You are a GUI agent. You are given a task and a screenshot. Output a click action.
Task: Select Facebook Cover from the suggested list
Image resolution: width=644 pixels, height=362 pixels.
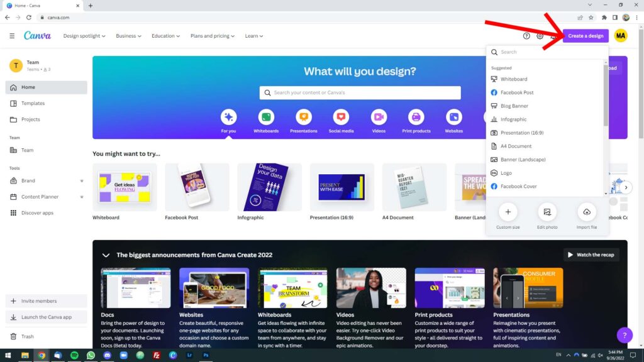pyautogui.click(x=545, y=186)
